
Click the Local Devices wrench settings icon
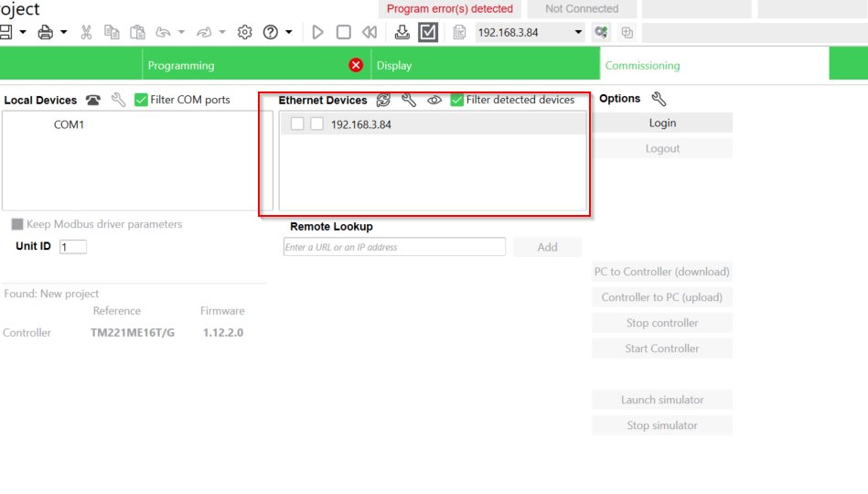(119, 100)
